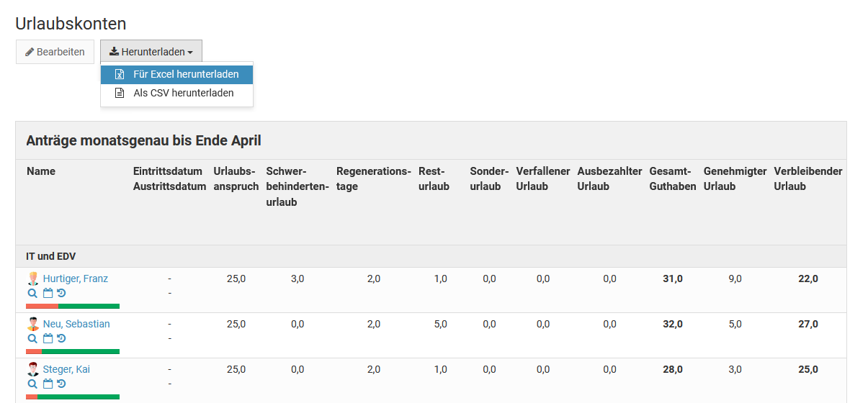Click the history icon under Hurtiger, Franz
Image resolution: width=868 pixels, height=403 pixels.
coord(61,293)
